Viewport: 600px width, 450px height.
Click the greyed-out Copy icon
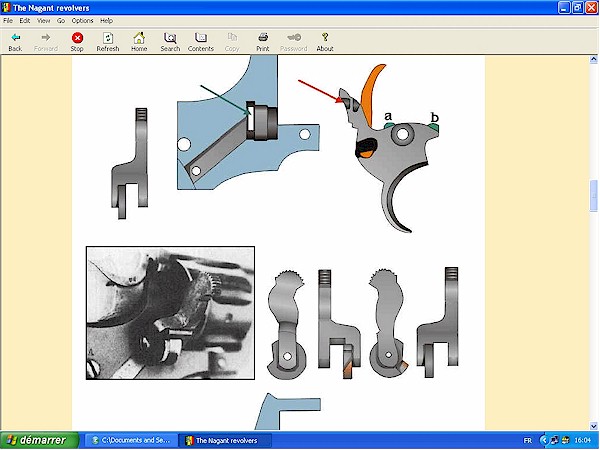coord(232,38)
